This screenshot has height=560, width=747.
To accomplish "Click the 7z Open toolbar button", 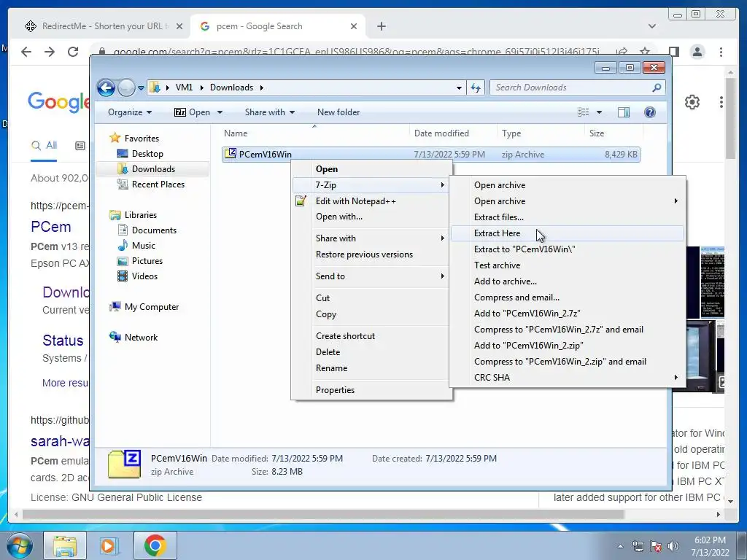I will (x=193, y=112).
